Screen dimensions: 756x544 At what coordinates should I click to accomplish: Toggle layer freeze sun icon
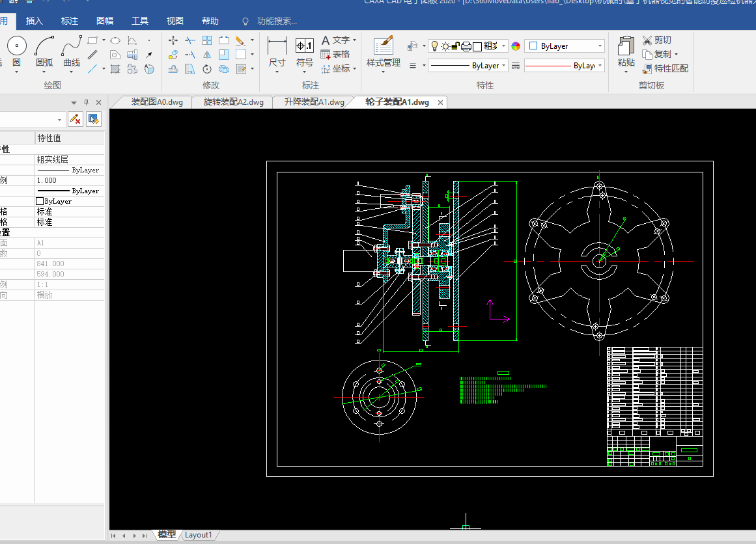point(445,46)
